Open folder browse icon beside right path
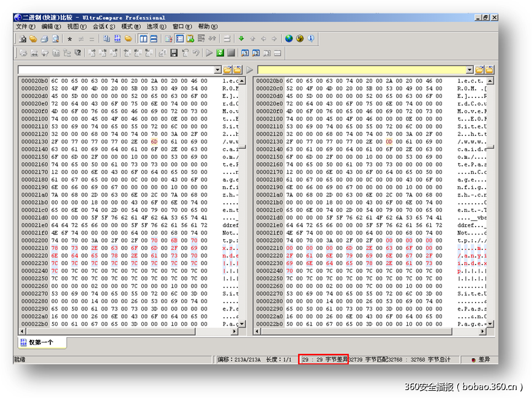This screenshot has height=398, width=532. tap(480, 70)
